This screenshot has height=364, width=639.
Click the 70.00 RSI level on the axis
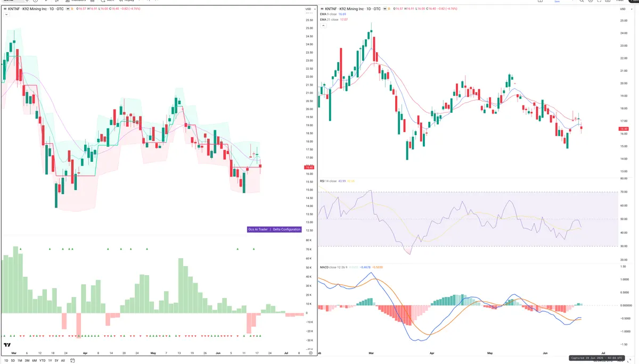[x=624, y=192]
